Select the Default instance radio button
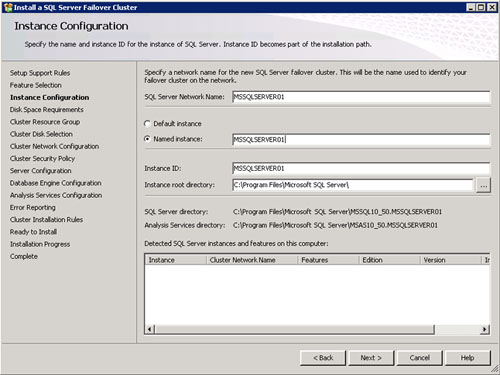The image size is (500, 375). tap(147, 124)
